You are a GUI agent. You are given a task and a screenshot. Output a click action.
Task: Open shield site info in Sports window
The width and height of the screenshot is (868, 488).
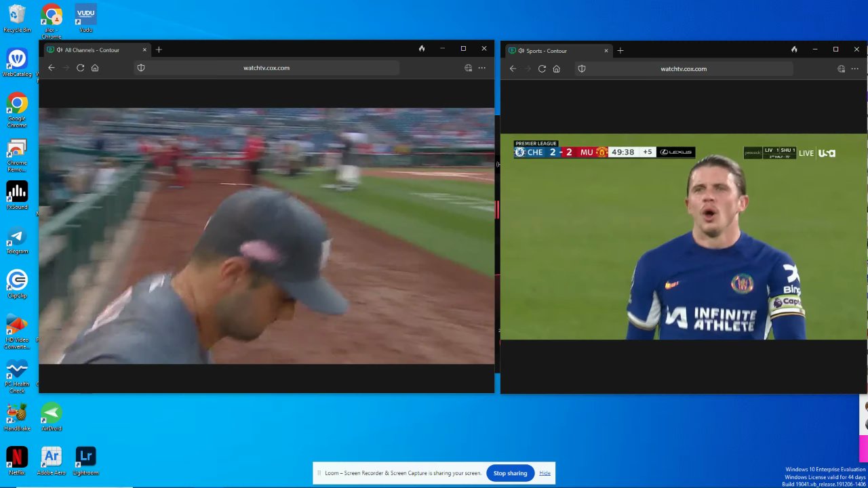pyautogui.click(x=582, y=68)
